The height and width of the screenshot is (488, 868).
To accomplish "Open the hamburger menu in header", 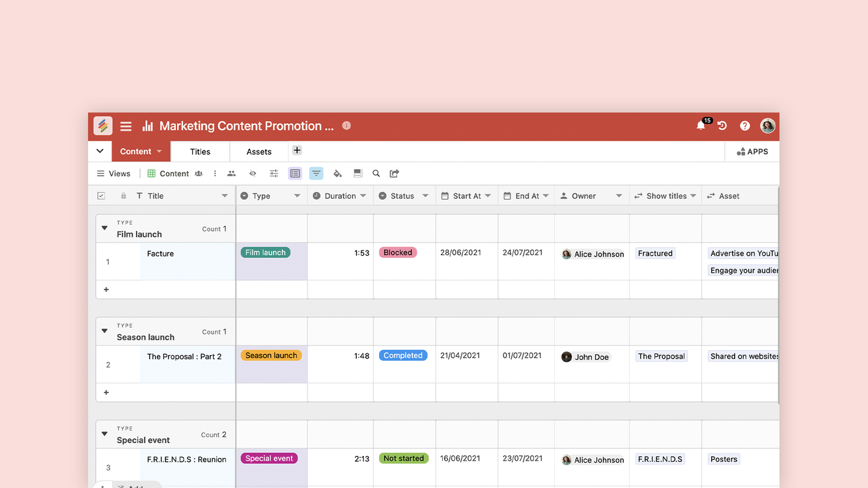I will pos(126,126).
